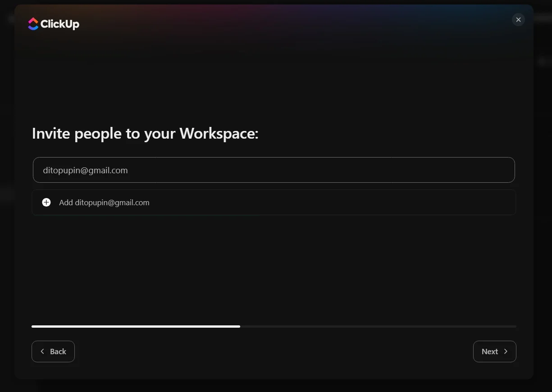Click the filled part of the progress bar
The height and width of the screenshot is (392, 552).
(136, 326)
